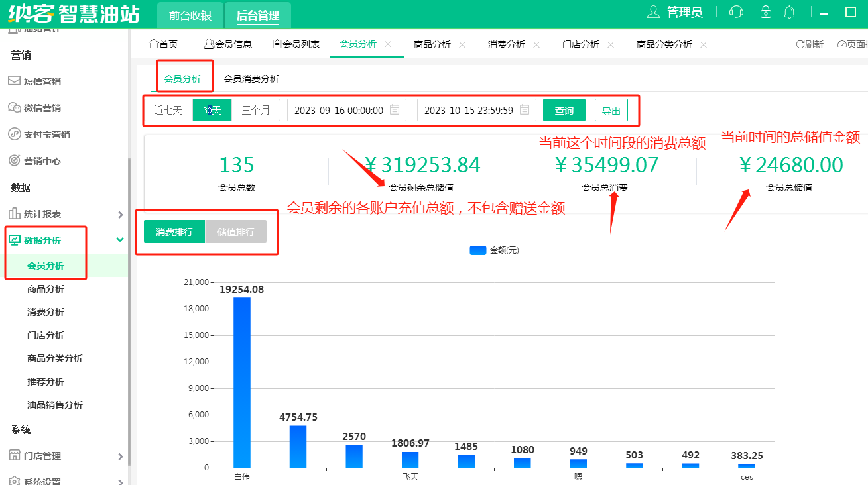Image resolution: width=868 pixels, height=485 pixels.
Task: Switch to the 商品分析 tab
Action: point(433,44)
